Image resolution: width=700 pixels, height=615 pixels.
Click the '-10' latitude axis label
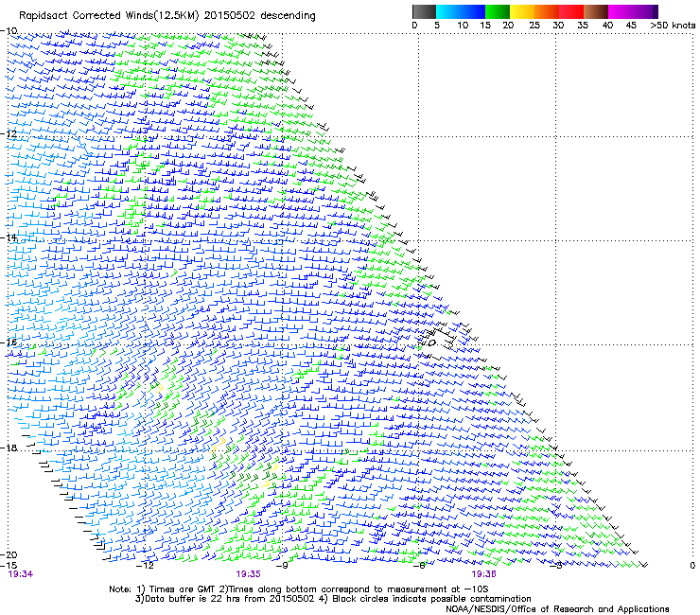(9, 31)
